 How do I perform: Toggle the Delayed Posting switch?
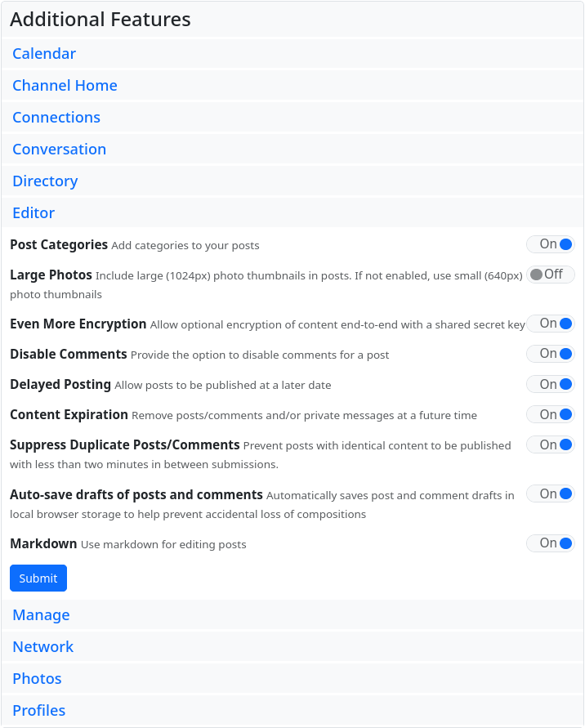[550, 384]
